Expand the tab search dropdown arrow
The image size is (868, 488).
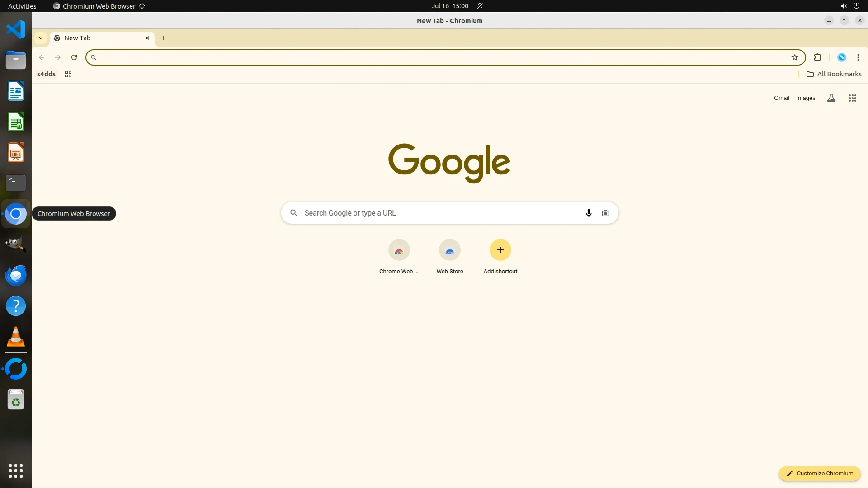coord(41,38)
